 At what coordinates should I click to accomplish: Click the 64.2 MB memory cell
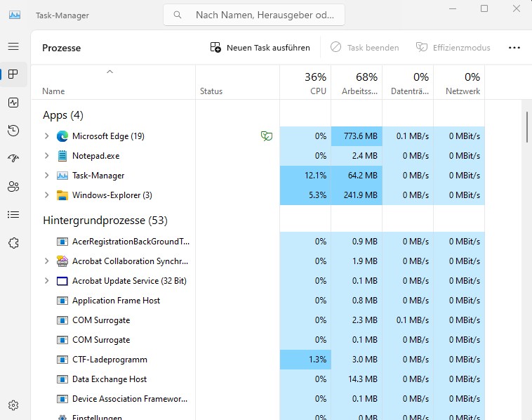[x=357, y=176]
